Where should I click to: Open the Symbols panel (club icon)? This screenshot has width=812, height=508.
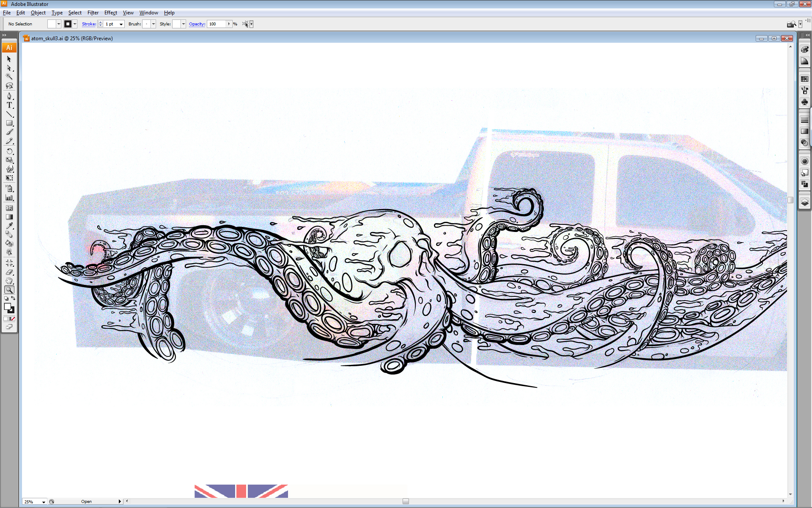(804, 102)
